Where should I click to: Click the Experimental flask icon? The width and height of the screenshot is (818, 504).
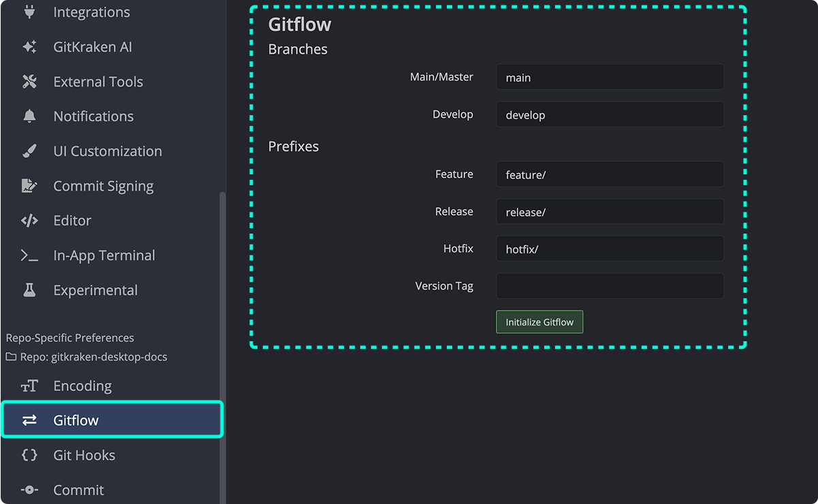tap(29, 289)
